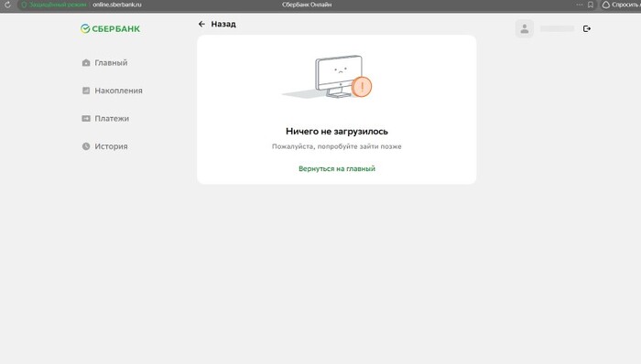
Task: Click the secure mode shield indicator
Action: pos(24,5)
